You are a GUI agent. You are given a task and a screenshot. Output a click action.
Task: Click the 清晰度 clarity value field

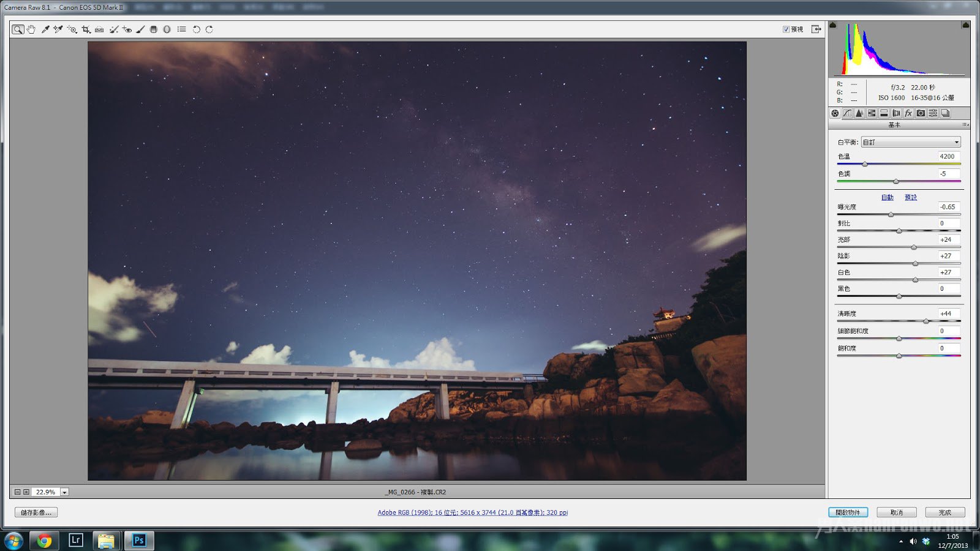pyautogui.click(x=949, y=313)
